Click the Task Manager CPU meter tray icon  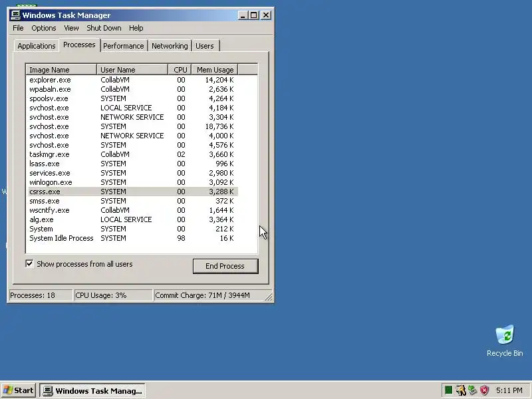pyautogui.click(x=448, y=390)
